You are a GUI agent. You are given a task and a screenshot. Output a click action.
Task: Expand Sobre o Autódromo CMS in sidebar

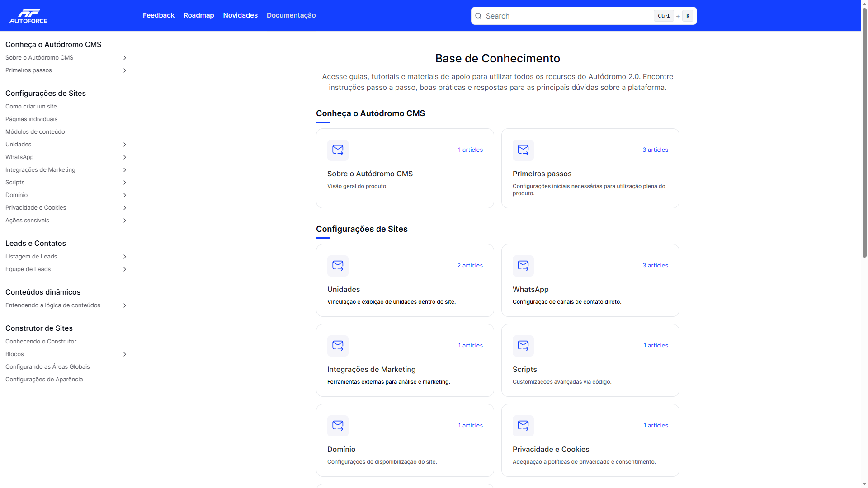(125, 58)
